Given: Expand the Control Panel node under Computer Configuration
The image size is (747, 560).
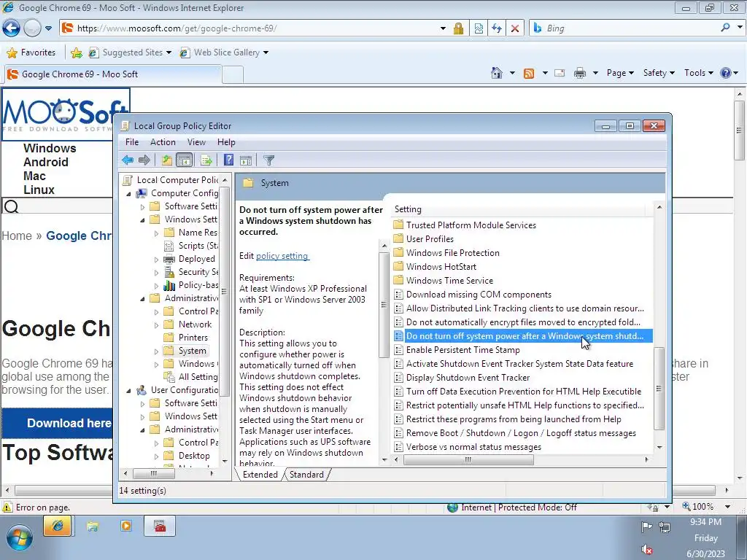Looking at the screenshot, I should point(156,312).
